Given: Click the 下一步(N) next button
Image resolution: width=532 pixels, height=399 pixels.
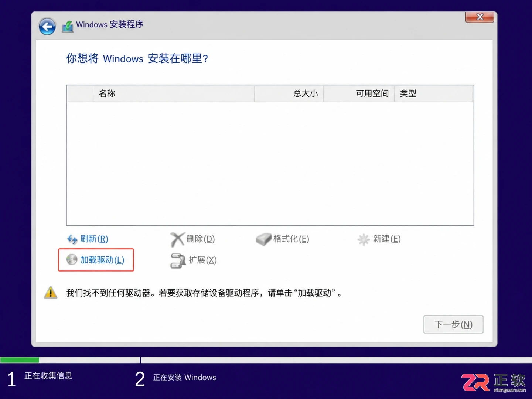Looking at the screenshot, I should click(x=453, y=324).
